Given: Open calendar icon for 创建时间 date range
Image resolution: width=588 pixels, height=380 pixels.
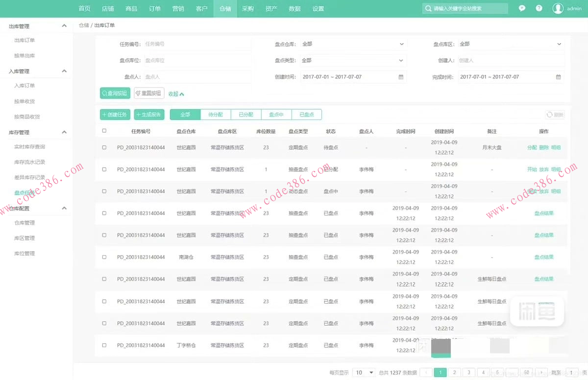Looking at the screenshot, I should tap(401, 77).
